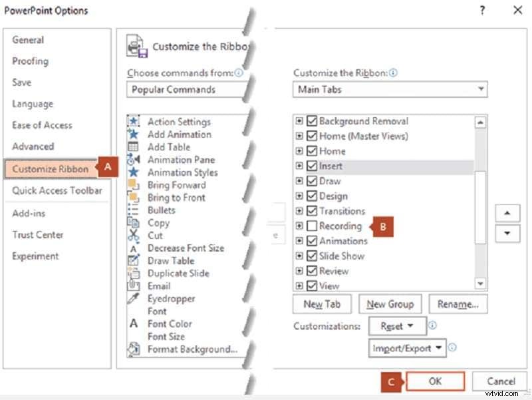Click the Add Table icon

coord(133,147)
